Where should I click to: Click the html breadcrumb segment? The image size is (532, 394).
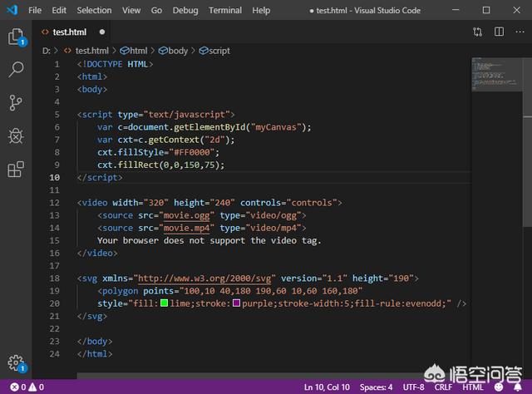[135, 51]
